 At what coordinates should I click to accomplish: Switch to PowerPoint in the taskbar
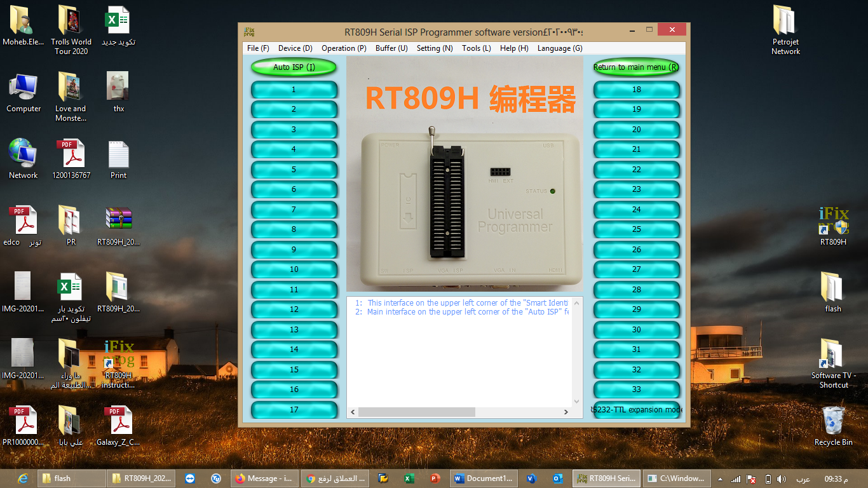tap(435, 478)
